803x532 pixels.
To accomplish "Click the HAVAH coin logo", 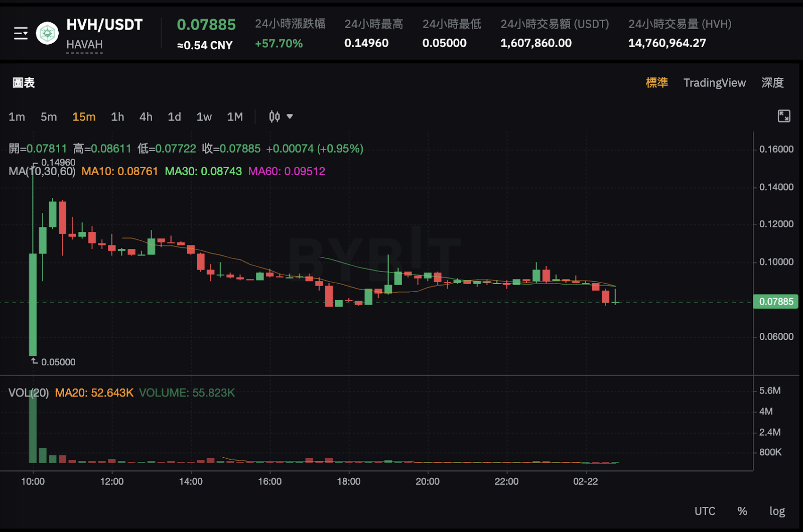I will click(47, 34).
